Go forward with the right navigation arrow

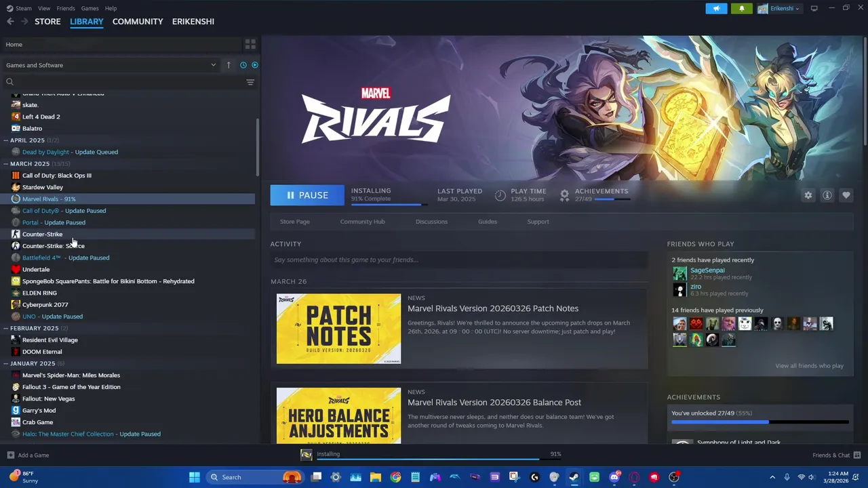click(x=24, y=22)
